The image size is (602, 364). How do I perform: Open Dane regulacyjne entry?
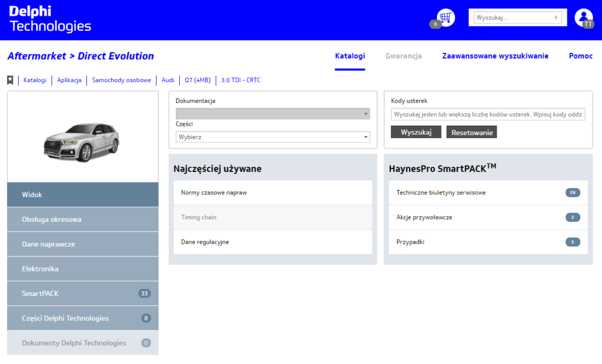(273, 242)
